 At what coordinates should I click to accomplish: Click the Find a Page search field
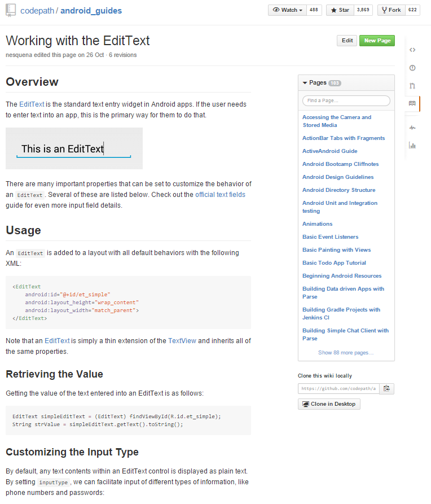[x=346, y=101]
